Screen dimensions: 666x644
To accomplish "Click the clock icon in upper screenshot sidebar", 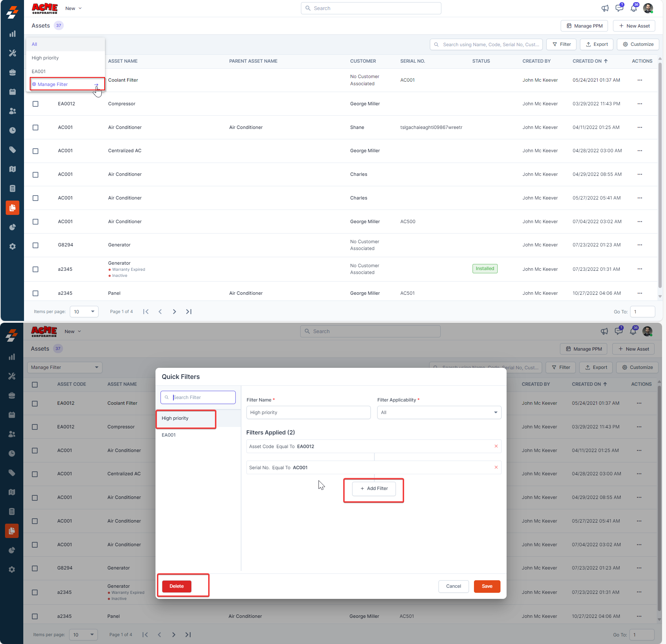I will pos(13,130).
